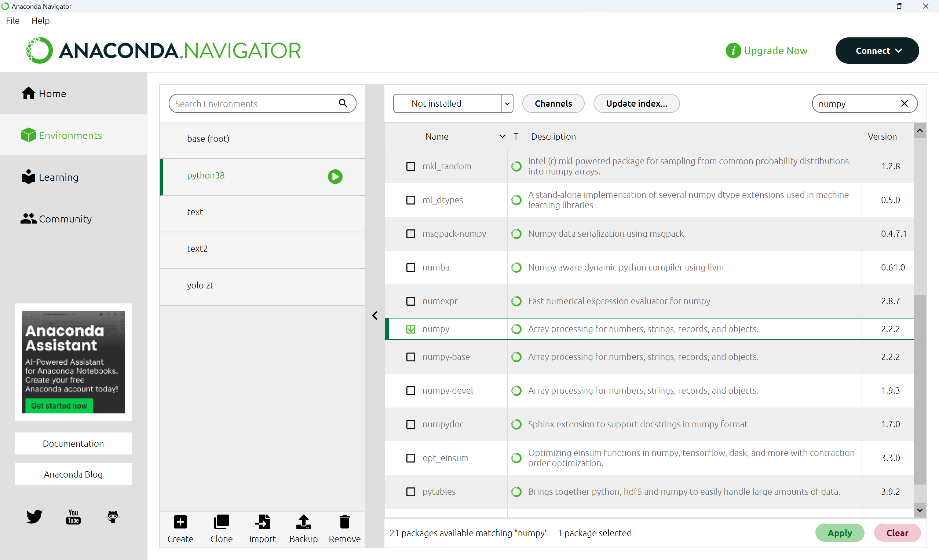Click the type icon in mkl_random row
The width and height of the screenshot is (939, 560).
pos(516,166)
